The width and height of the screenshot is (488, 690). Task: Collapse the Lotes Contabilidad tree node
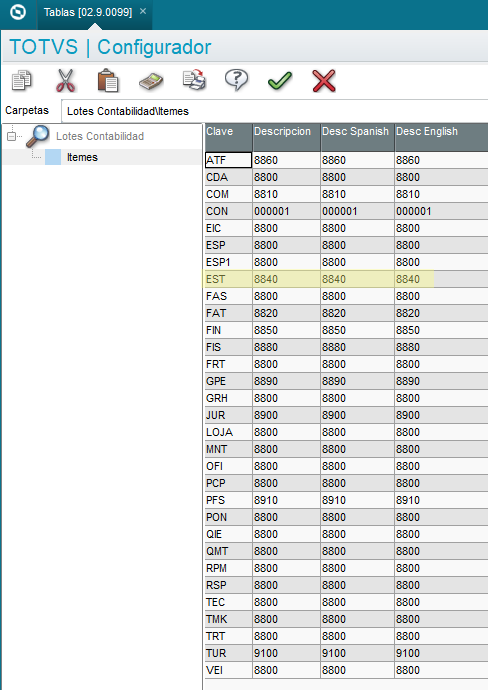11,136
